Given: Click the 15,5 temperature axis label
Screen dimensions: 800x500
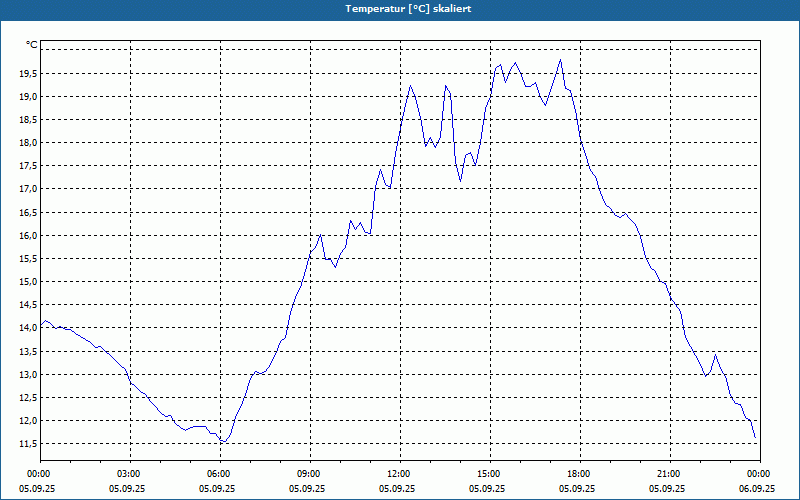Looking at the screenshot, I should 28,259.
